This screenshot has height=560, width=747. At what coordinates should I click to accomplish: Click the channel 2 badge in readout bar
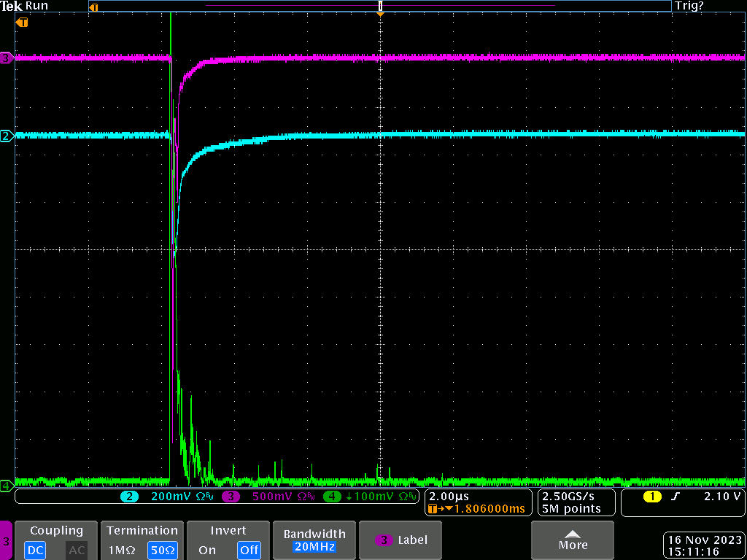(130, 497)
